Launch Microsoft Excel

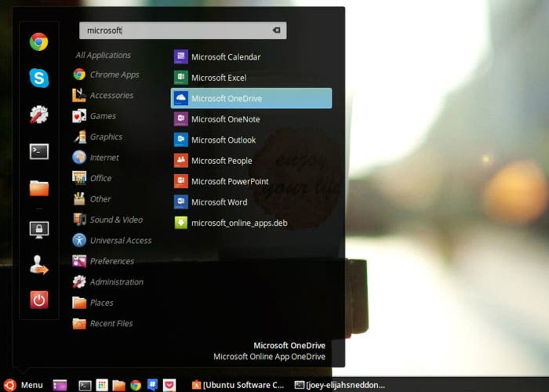pos(251,78)
